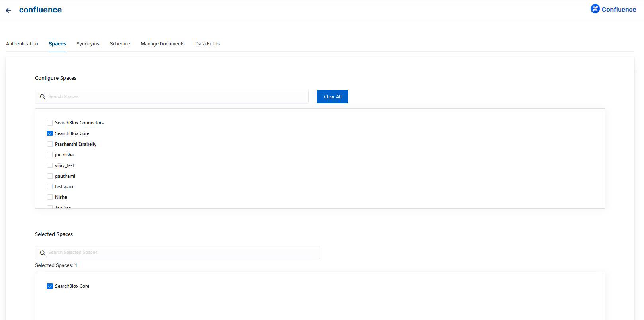
Task: Check the SearchBlox Connectors checkbox
Action: (x=50, y=123)
